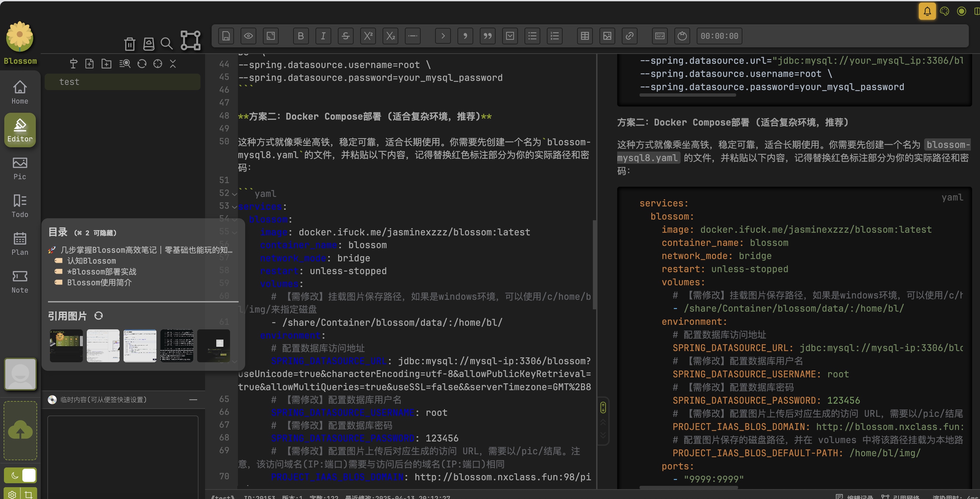Open the Todo tab
Image resolution: width=980 pixels, height=499 pixels.
tap(20, 205)
